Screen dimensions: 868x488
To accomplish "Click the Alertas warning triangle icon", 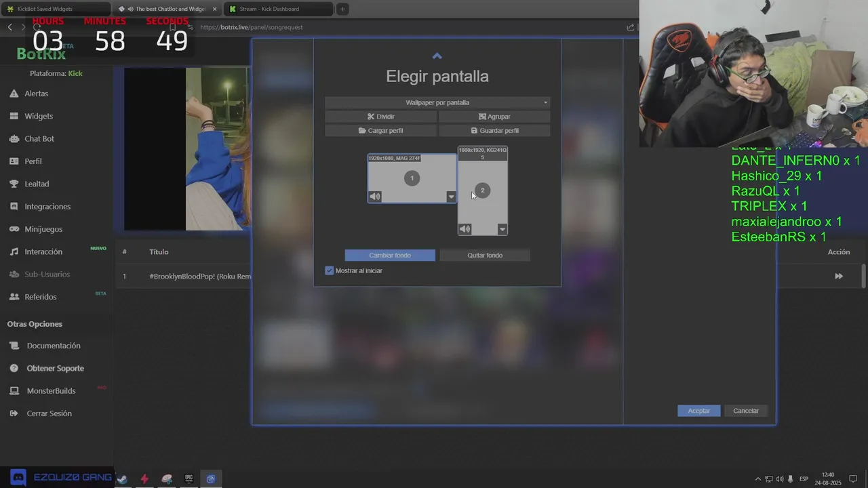I will tap(14, 94).
